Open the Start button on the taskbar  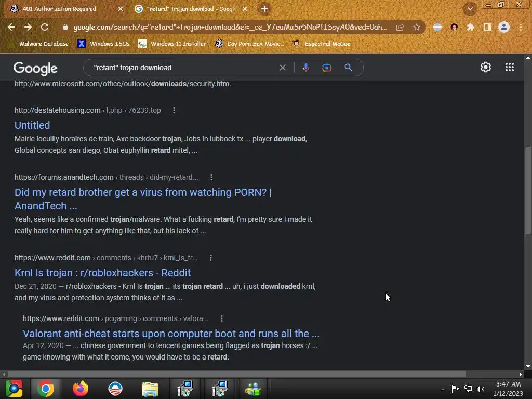[14, 389]
